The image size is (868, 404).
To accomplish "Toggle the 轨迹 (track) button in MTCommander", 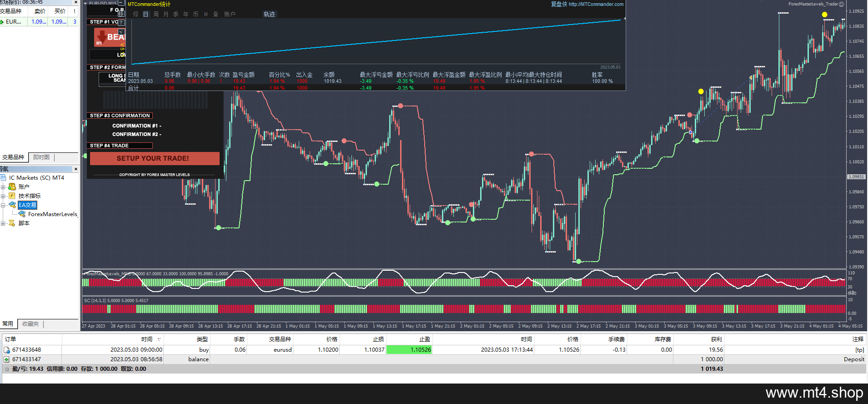I will pos(269,15).
